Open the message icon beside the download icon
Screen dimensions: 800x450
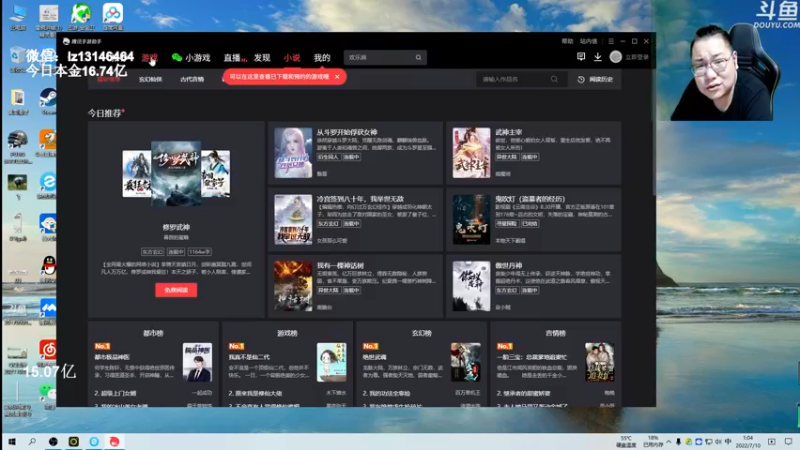point(581,57)
